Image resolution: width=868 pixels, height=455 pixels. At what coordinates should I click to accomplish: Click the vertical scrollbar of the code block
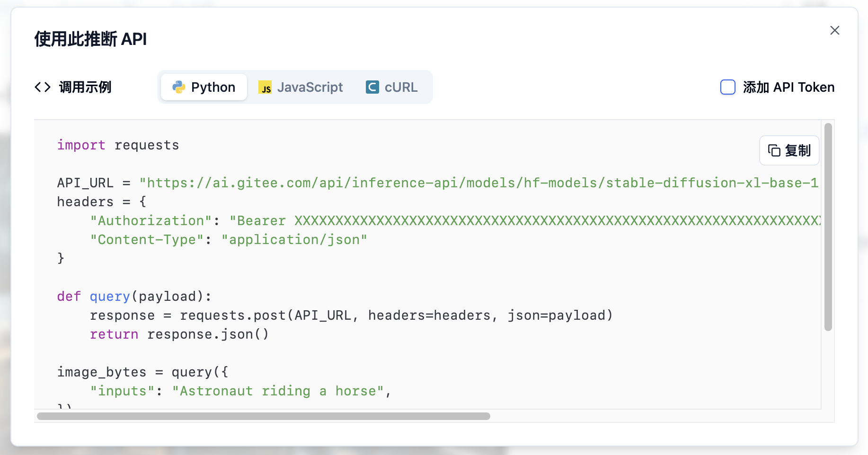(828, 227)
